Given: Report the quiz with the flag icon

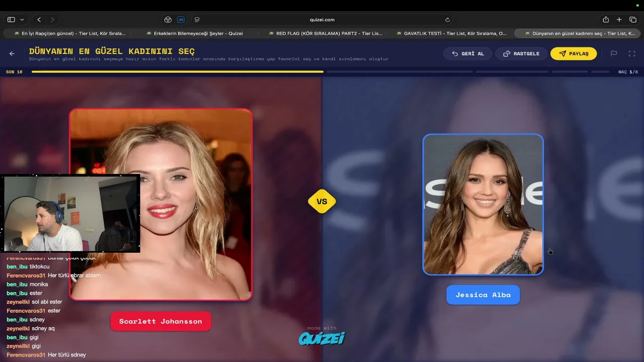Looking at the screenshot, I should (614, 54).
